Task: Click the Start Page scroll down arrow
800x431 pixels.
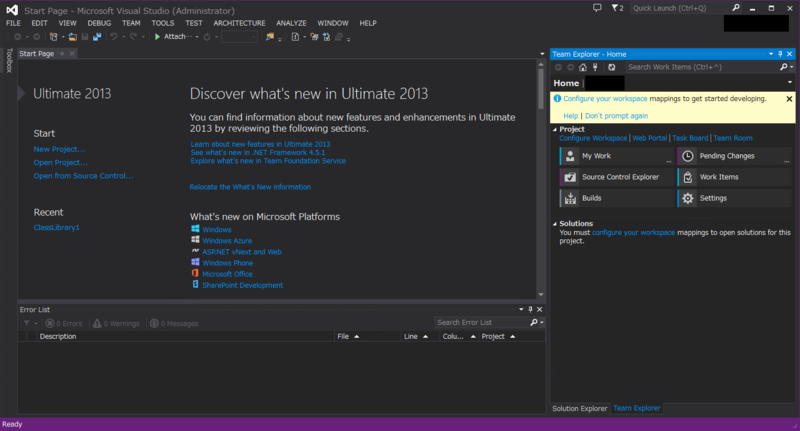Action: tap(541, 294)
